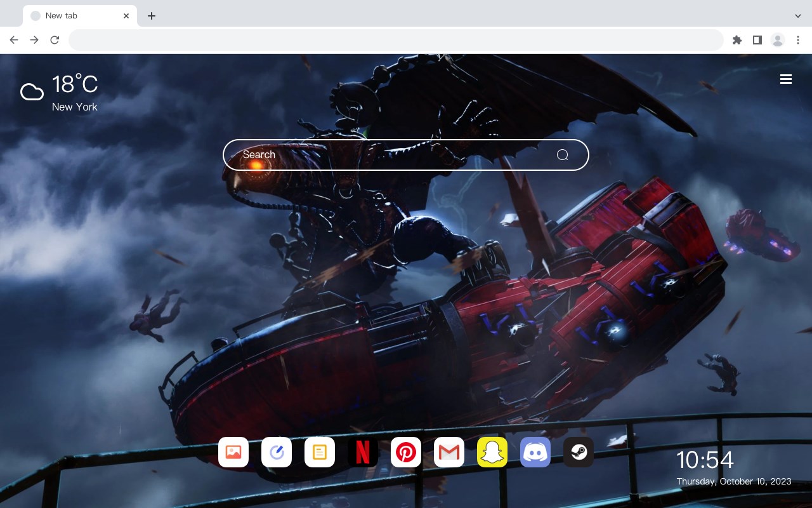This screenshot has width=812, height=508.
Task: Close the New tab tab
Action: 126,16
